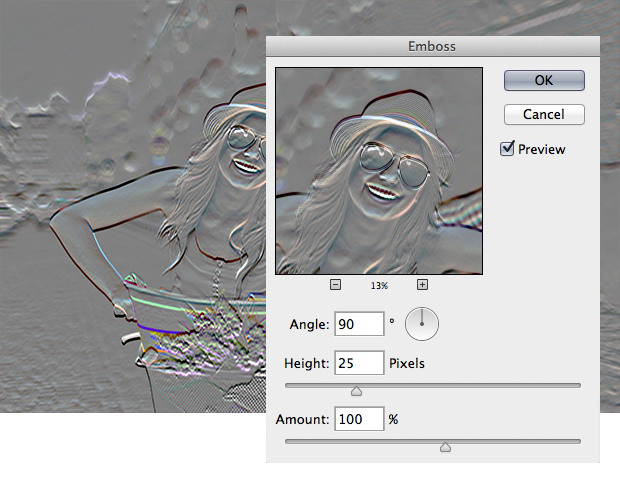Zoom out the preview with minus icon
This screenshot has height=483, width=620.
coord(335,285)
